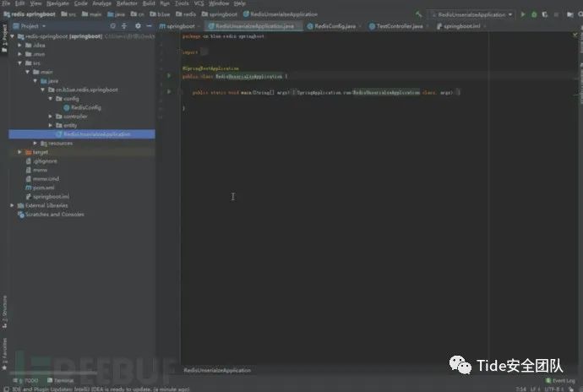Select the .gitignore file
This screenshot has height=392, width=583.
click(41, 161)
